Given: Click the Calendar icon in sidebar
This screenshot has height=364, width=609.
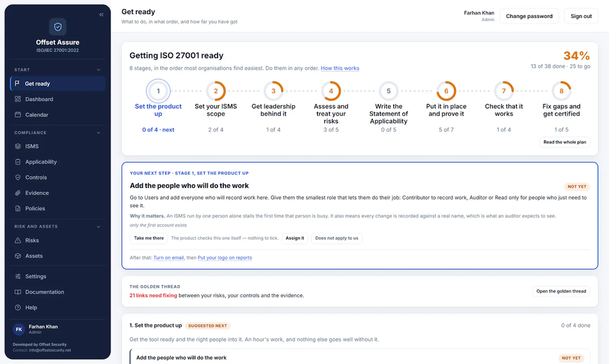Looking at the screenshot, I should click(18, 114).
